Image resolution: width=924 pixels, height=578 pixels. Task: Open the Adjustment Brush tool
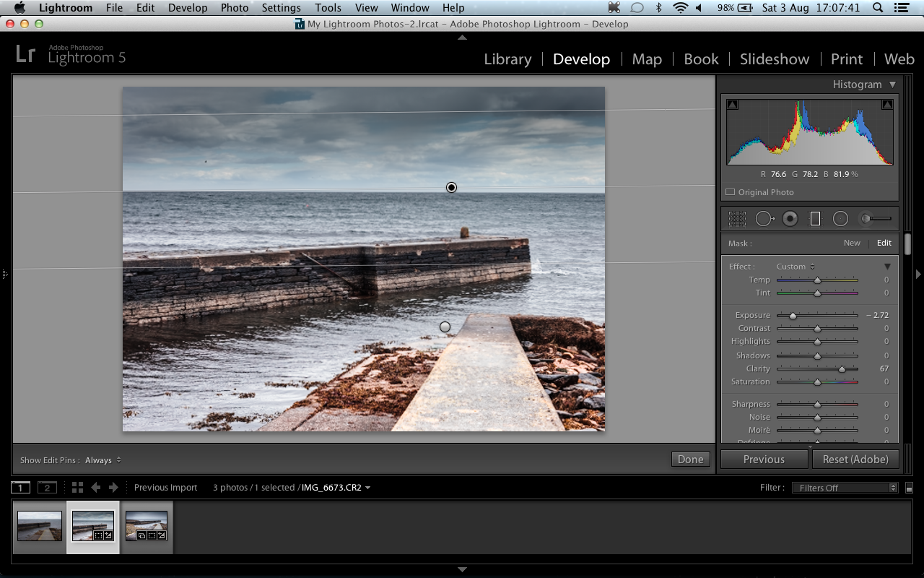(867, 218)
